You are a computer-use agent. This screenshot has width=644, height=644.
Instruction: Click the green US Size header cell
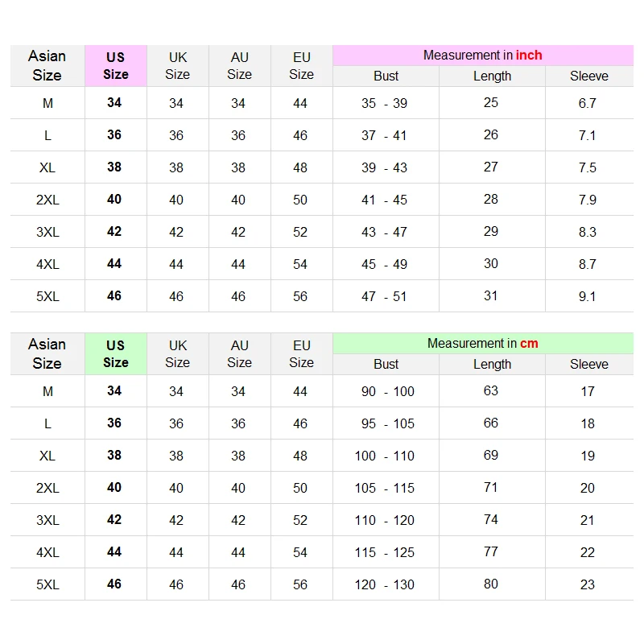115,353
